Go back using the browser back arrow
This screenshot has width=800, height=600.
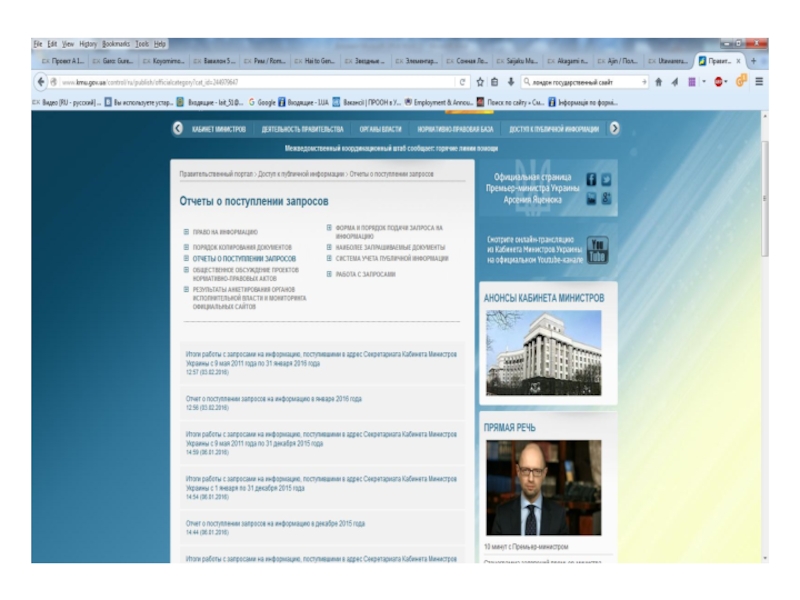click(41, 82)
